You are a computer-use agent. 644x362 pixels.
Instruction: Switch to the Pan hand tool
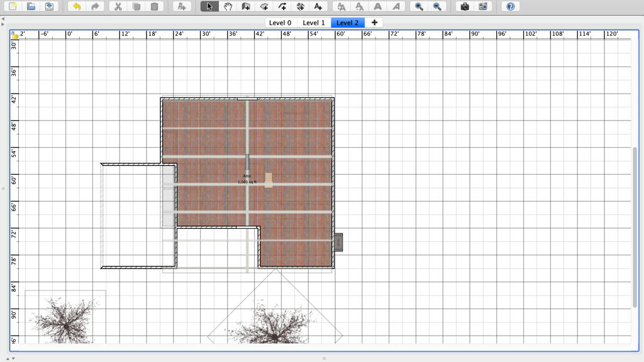[x=228, y=6]
